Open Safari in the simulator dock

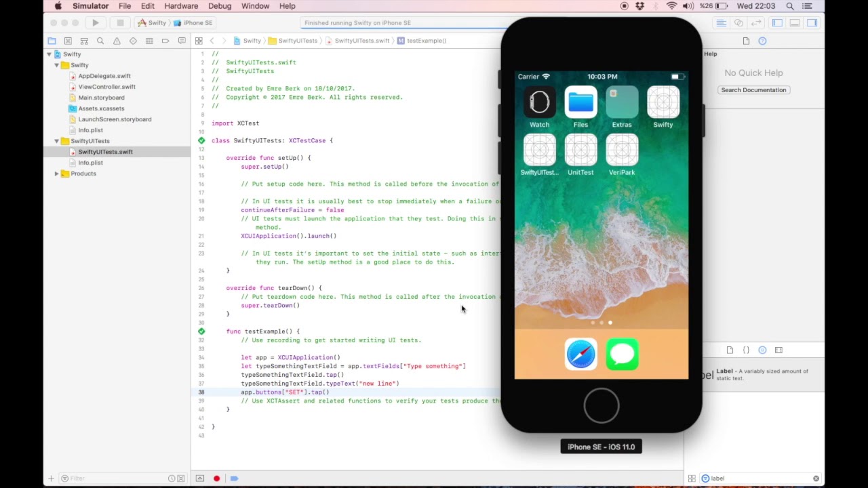pyautogui.click(x=581, y=354)
